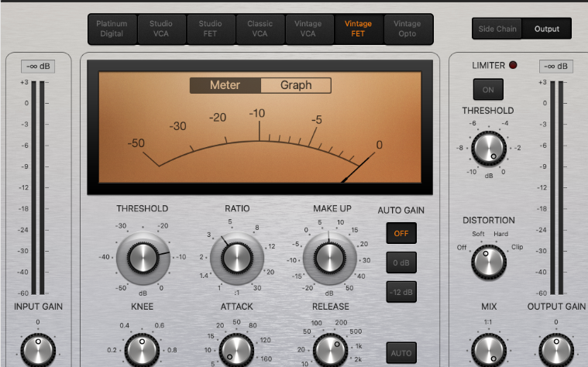Choose the Studio FET compressor model
Viewport: 588px width, 367px height.
(210, 29)
